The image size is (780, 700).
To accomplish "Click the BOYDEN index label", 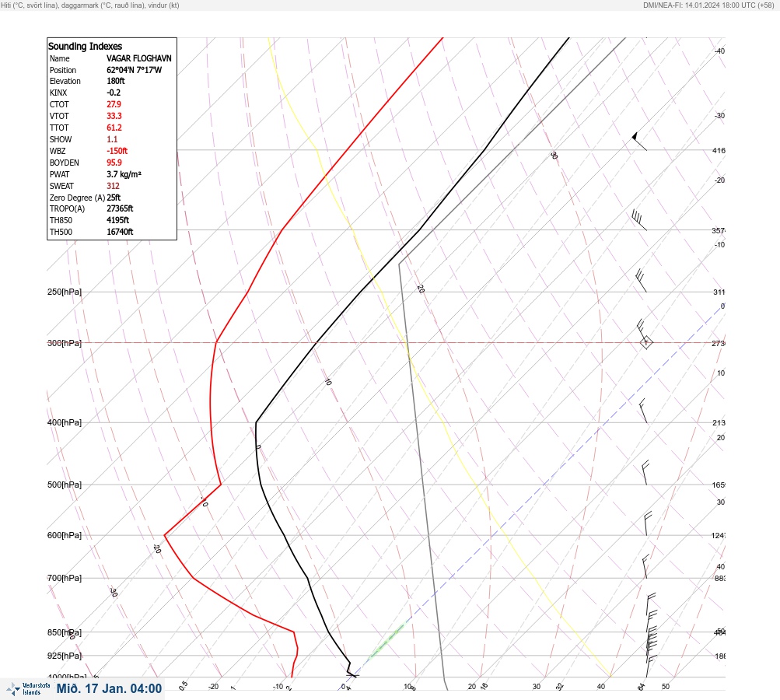I will click(x=65, y=163).
